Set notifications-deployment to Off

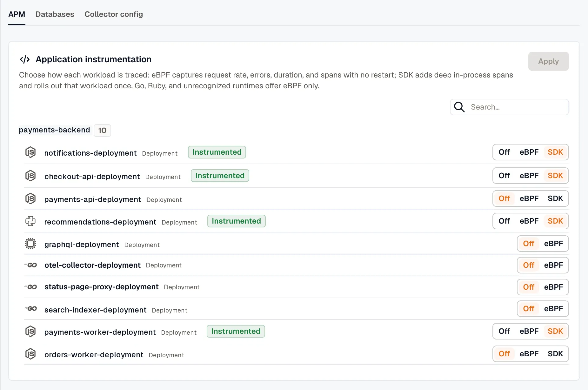pyautogui.click(x=504, y=152)
